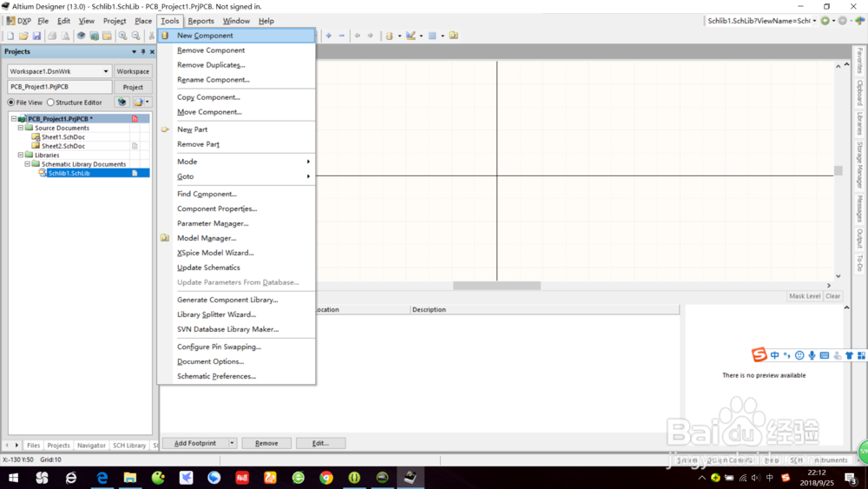
Task: Open Add Footprint dropdown arrow
Action: coord(232,443)
